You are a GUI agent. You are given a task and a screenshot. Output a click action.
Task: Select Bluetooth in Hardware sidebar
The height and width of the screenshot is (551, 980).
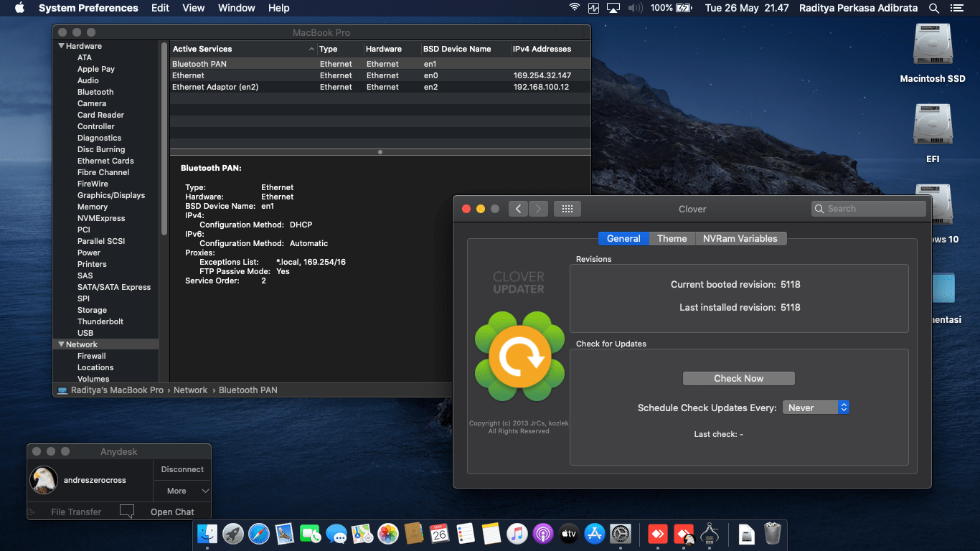coord(95,92)
